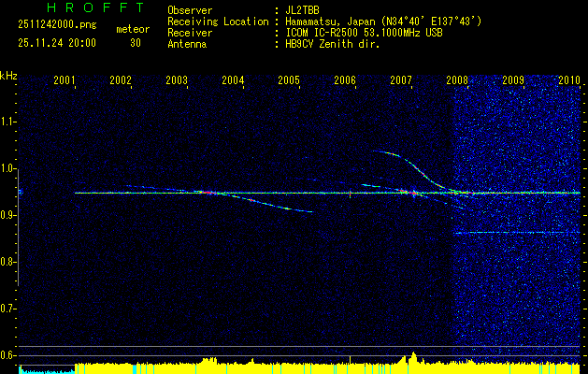Click the cyan bar segment at bottom left

45,370
